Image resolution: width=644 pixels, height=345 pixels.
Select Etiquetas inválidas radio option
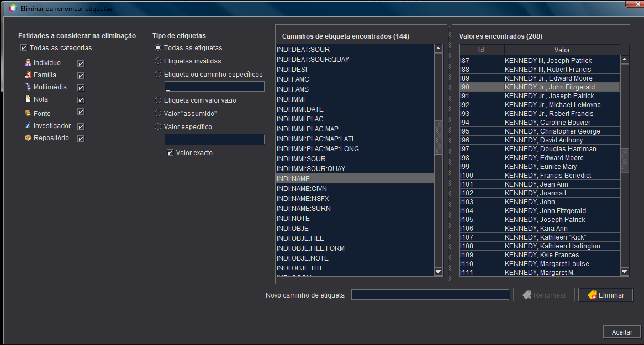(158, 61)
